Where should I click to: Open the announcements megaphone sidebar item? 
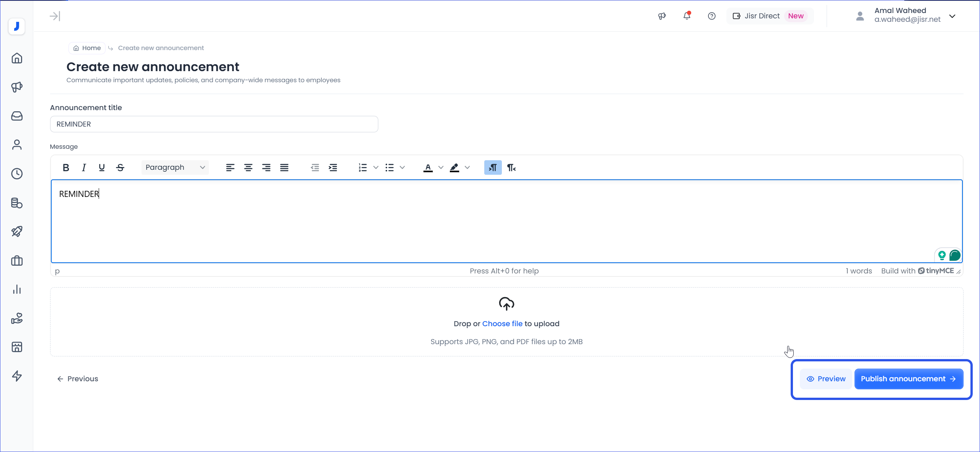17,87
